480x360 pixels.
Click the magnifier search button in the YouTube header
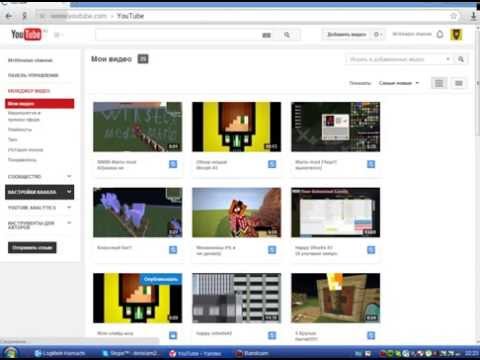287,35
